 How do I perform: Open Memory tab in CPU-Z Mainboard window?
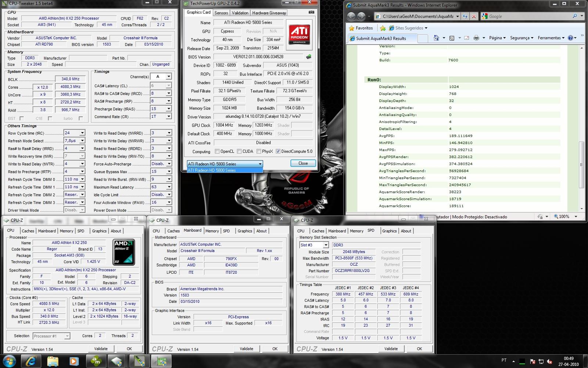tap(212, 231)
